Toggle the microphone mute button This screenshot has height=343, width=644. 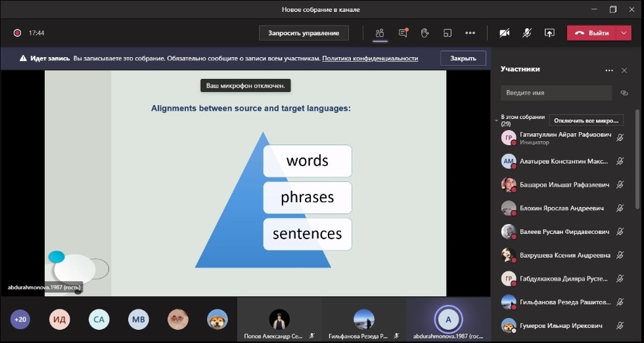tap(527, 33)
